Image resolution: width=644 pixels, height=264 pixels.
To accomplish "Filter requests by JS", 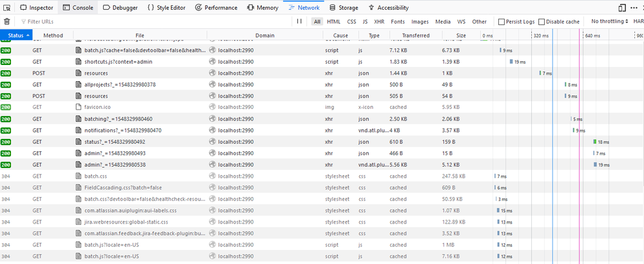I will pos(365,22).
